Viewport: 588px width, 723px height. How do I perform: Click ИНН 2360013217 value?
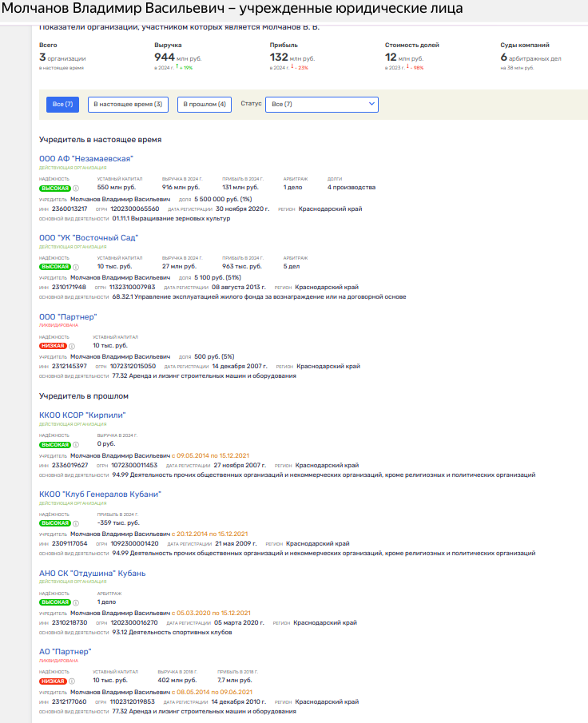point(70,209)
